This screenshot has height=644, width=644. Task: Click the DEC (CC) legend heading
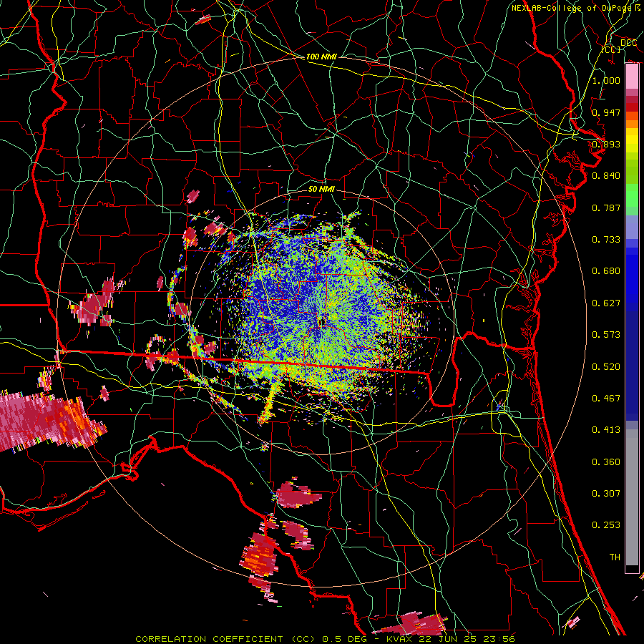point(618,46)
